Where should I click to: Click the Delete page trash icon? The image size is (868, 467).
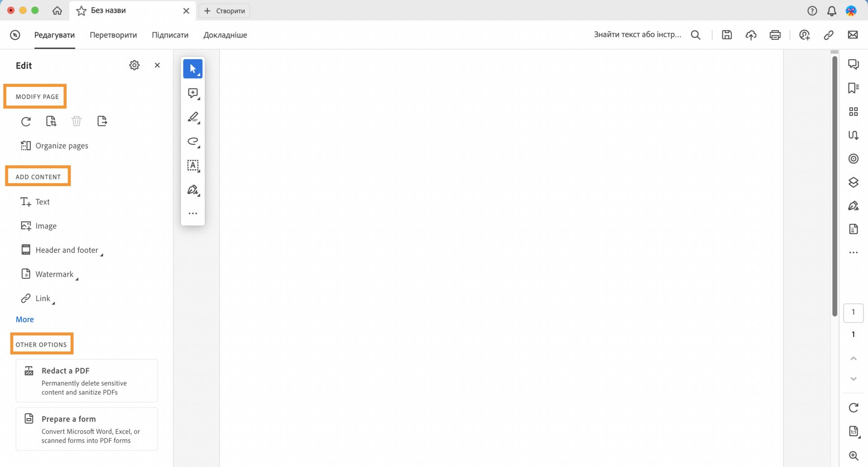tap(76, 121)
